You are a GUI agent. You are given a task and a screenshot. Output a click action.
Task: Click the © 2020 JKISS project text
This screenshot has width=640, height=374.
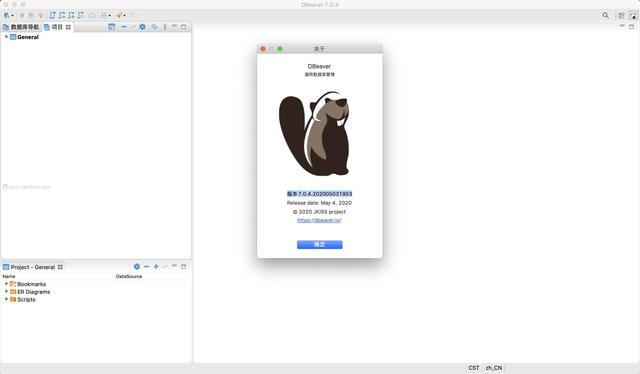[x=319, y=212]
